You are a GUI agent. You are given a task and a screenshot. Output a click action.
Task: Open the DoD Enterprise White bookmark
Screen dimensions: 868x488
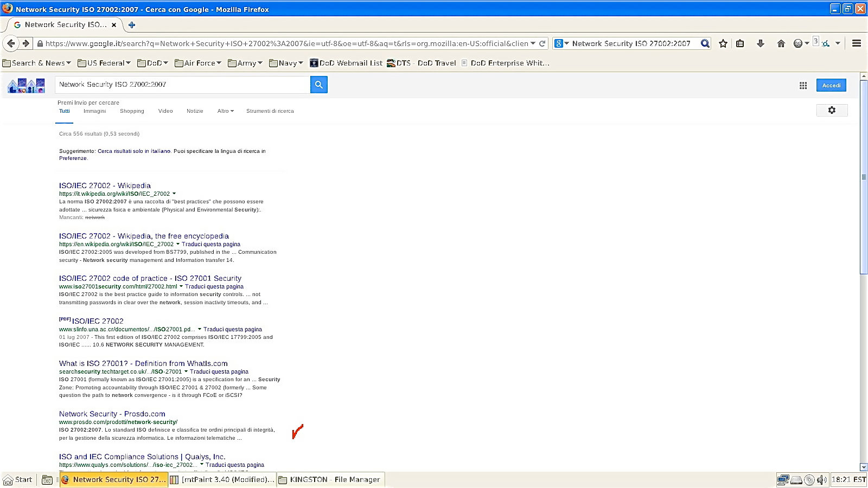pos(505,63)
